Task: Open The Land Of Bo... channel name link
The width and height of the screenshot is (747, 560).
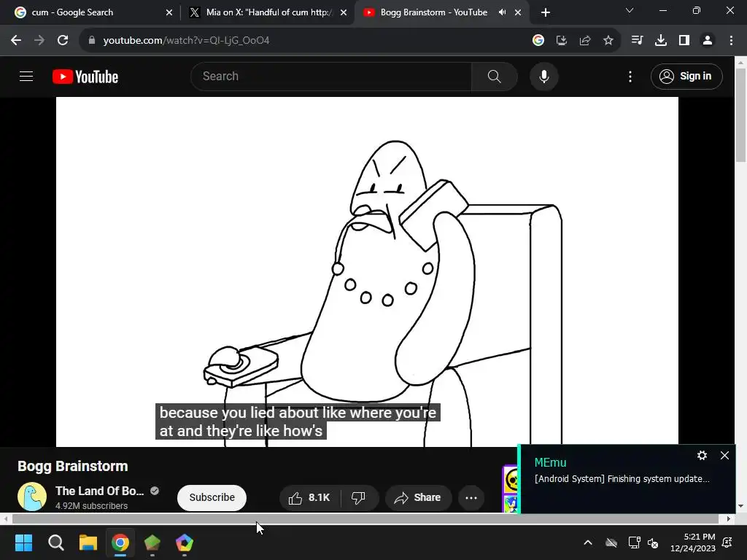Action: (99, 491)
